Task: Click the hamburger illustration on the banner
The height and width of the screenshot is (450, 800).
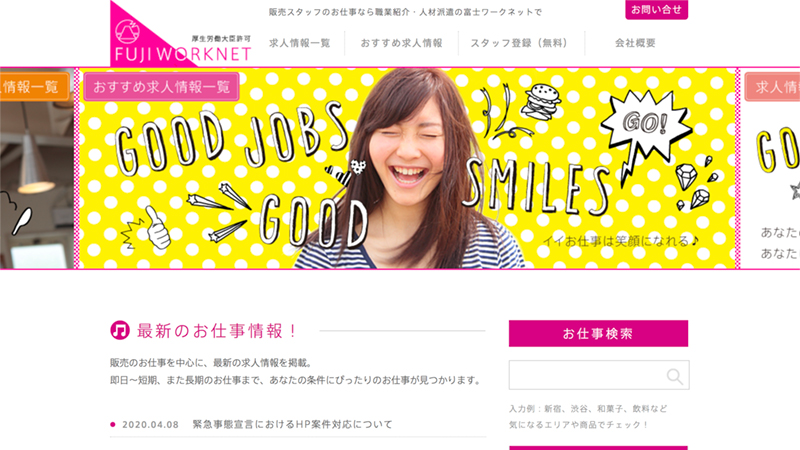Action: click(541, 102)
